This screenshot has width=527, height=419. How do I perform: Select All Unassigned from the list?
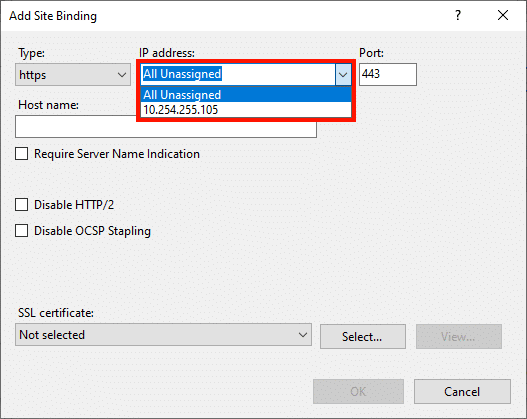coord(246,95)
